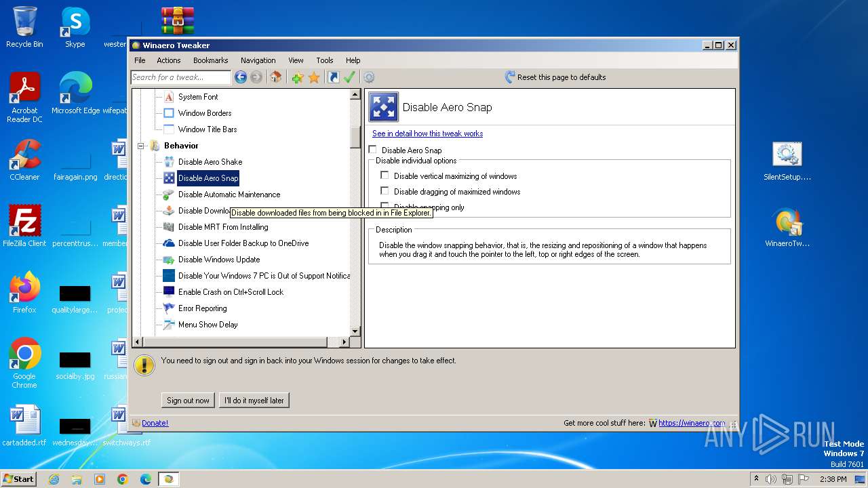Open the Bookmarks menu

(211, 60)
